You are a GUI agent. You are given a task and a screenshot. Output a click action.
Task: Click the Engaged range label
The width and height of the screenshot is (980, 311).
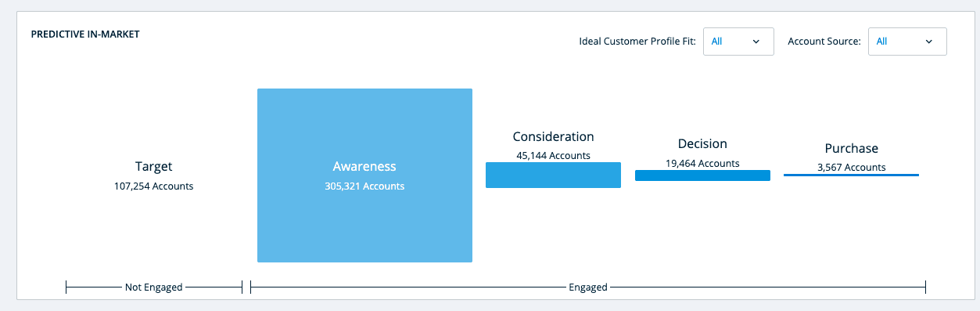coord(588,287)
